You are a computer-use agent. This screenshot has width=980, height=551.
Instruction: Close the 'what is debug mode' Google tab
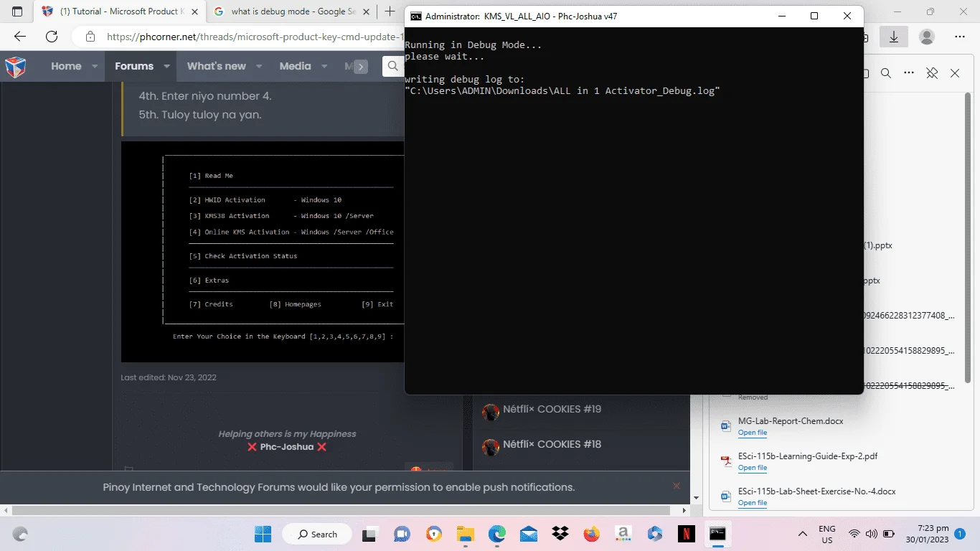click(364, 11)
